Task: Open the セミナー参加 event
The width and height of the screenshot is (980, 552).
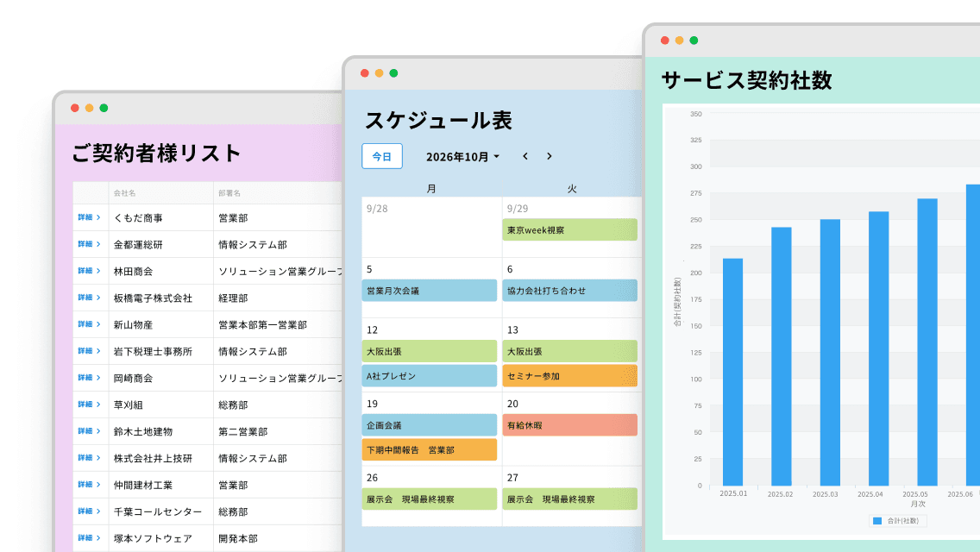Action: tap(570, 376)
